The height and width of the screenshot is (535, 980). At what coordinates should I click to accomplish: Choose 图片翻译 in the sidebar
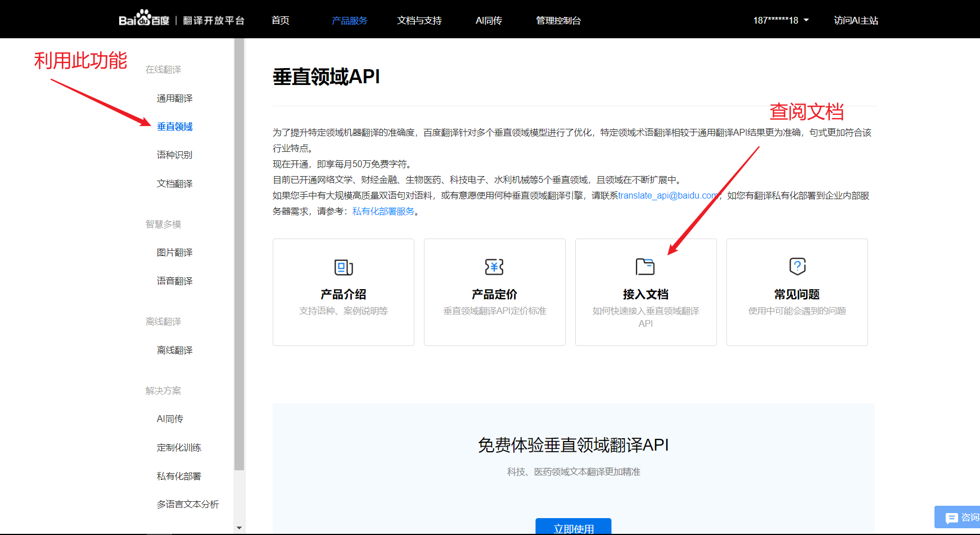174,253
